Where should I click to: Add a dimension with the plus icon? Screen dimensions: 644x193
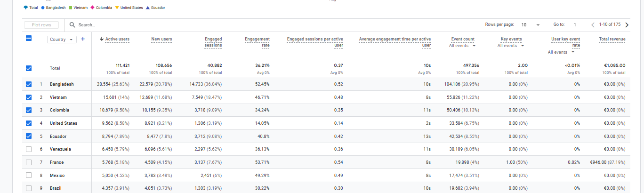[83, 39]
